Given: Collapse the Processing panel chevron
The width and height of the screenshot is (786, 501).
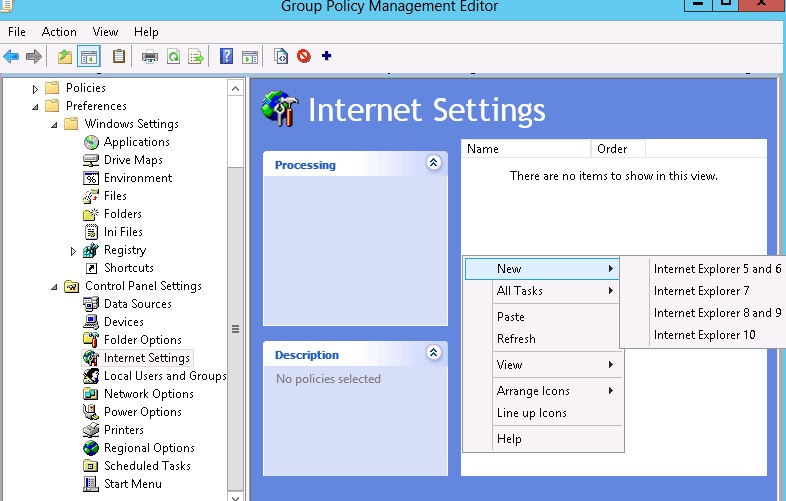Looking at the screenshot, I should point(433,162).
